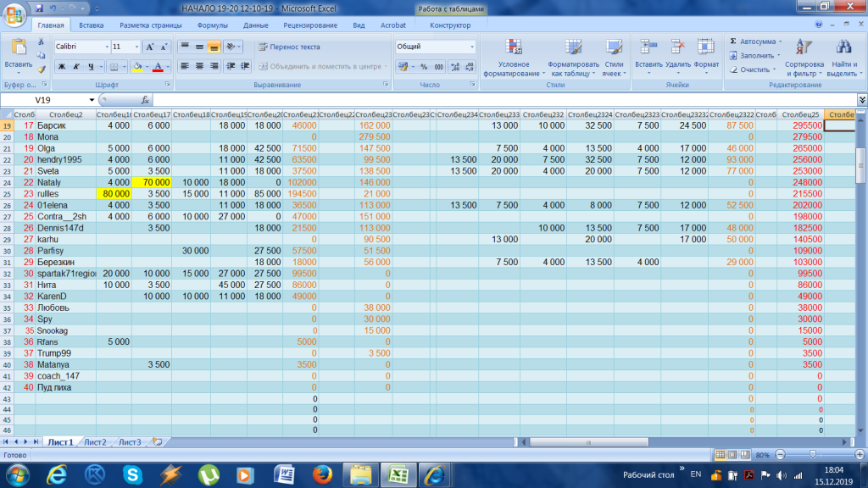Screen dimensions: 868x488
Task: Click the yellow fill color button
Action: tap(136, 66)
